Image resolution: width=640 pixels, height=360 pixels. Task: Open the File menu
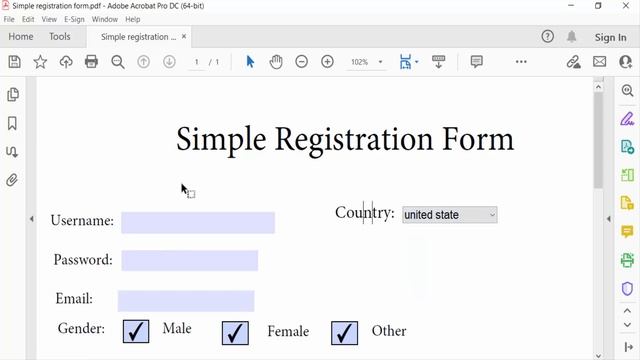point(9,19)
